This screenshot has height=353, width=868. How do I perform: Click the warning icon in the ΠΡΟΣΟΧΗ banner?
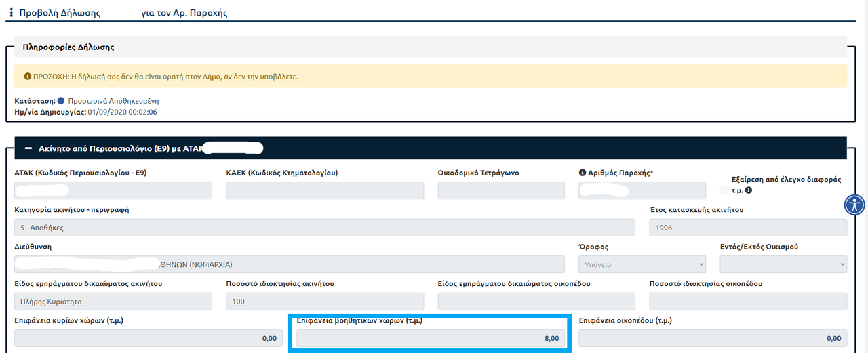[x=27, y=76]
